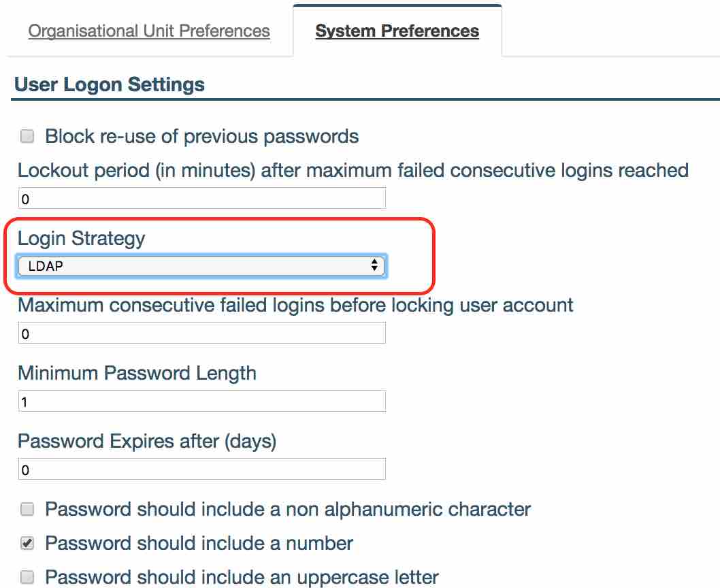Viewport: 720px width, 588px height.
Task: Check the uppercase letter requirement checkbox
Action: [x=27, y=577]
